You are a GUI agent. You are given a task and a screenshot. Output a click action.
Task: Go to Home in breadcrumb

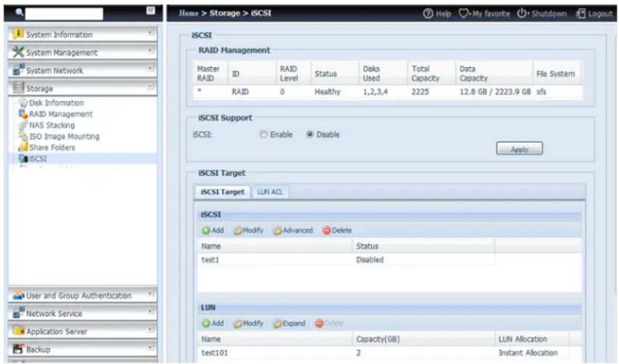click(189, 13)
